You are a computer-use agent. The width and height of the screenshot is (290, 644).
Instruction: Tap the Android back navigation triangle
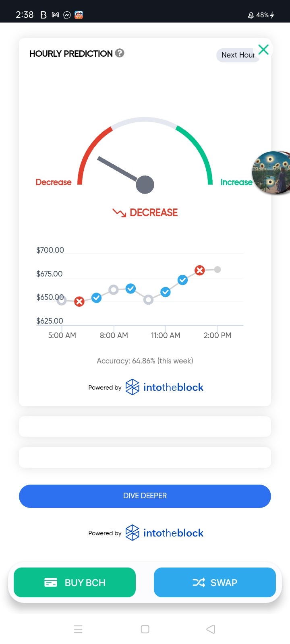point(211,629)
